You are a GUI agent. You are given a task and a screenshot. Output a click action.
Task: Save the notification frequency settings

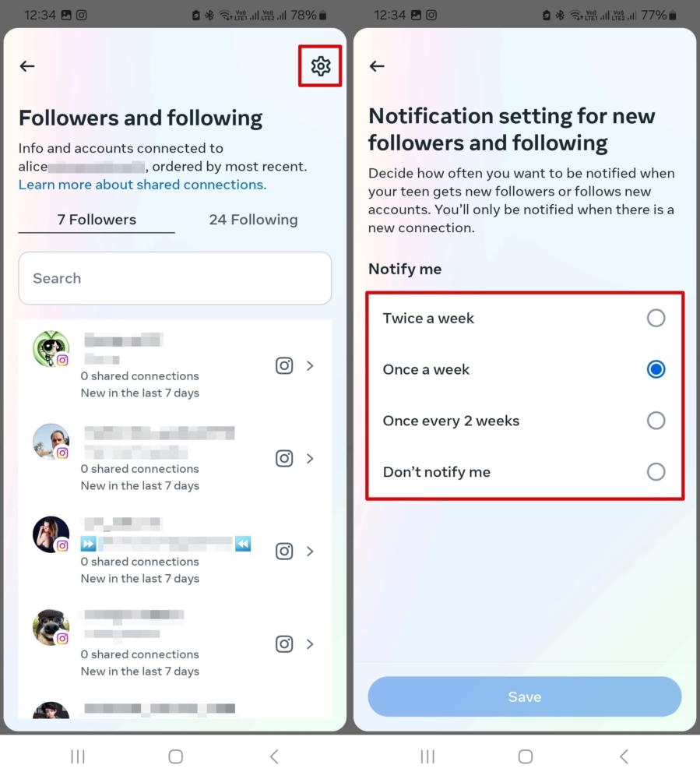click(524, 696)
